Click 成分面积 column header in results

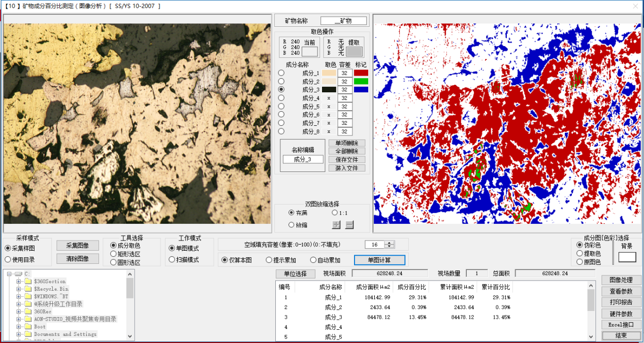(373, 287)
